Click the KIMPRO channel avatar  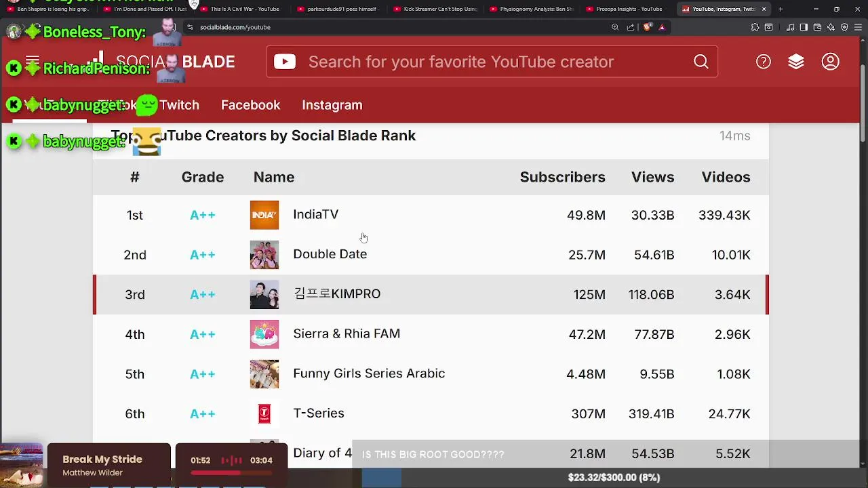point(264,295)
